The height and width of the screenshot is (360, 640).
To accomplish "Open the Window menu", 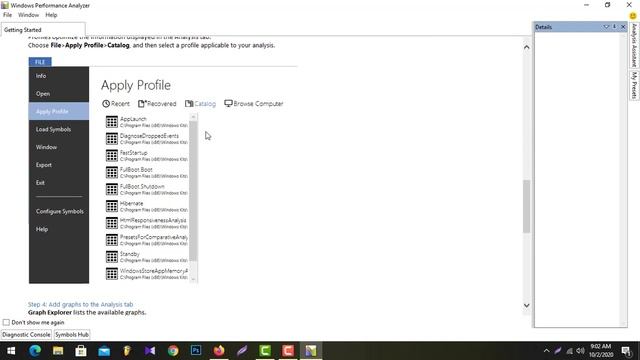I will (28, 15).
